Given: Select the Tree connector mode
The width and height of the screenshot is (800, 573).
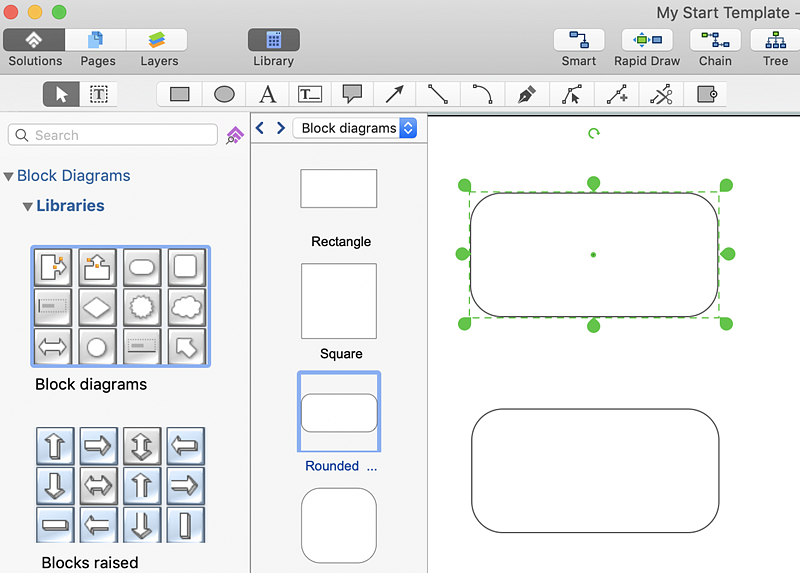Looking at the screenshot, I should click(x=776, y=40).
